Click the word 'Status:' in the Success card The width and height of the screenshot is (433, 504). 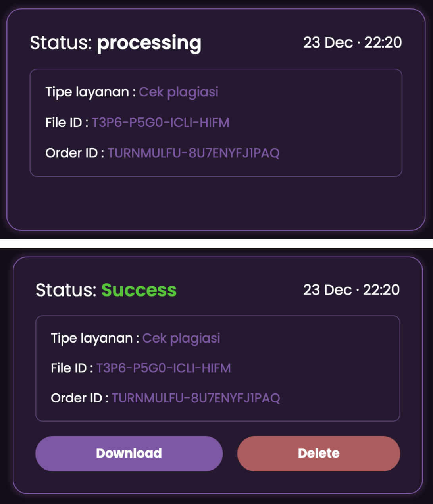pyautogui.click(x=66, y=290)
